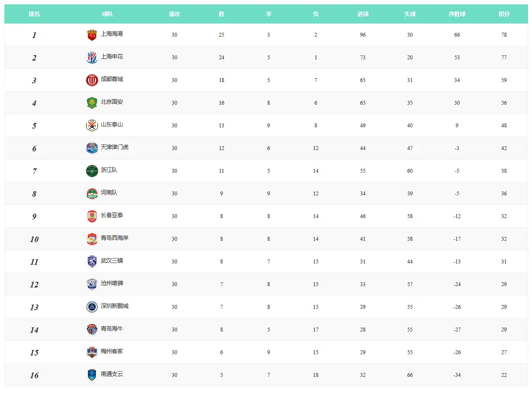Click the 浙江队 round green logo
This screenshot has height=393, width=532.
tap(92, 171)
